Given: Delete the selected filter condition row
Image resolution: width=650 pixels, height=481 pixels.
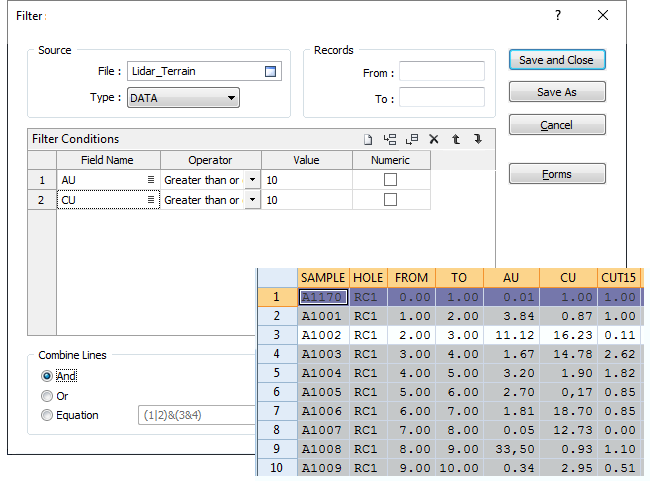Looking at the screenshot, I should [434, 140].
